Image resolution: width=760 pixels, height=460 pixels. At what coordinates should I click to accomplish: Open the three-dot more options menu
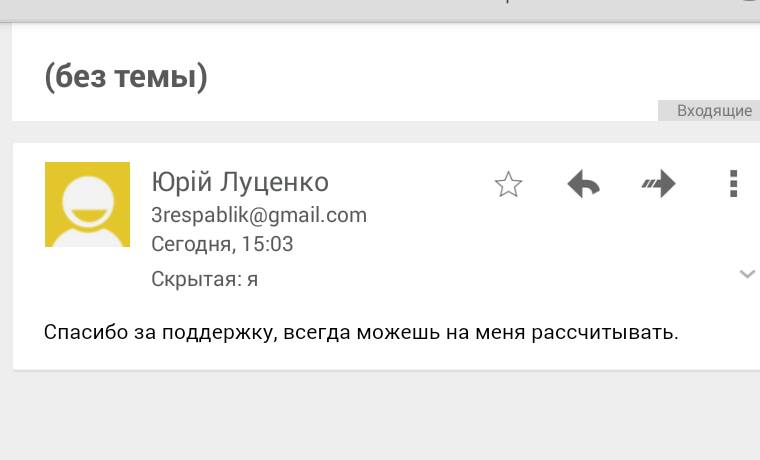coord(733,184)
